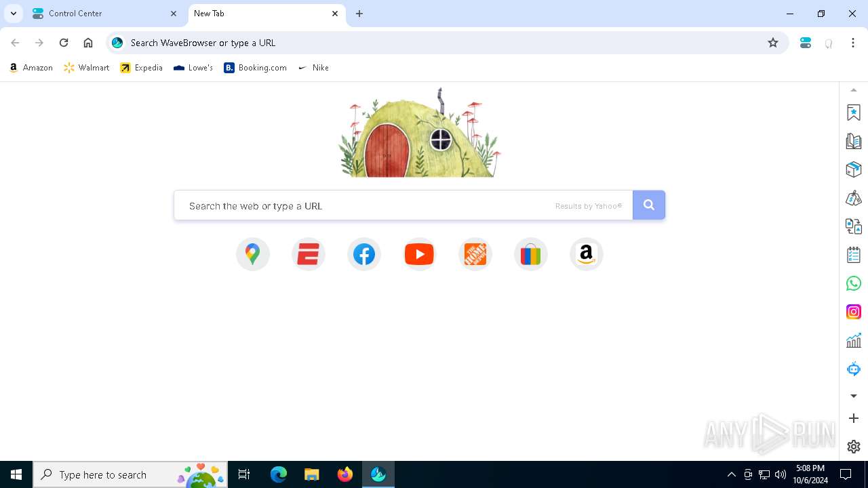Open the colorful shopping bag shortcut
This screenshot has width=868, height=488.
click(531, 254)
